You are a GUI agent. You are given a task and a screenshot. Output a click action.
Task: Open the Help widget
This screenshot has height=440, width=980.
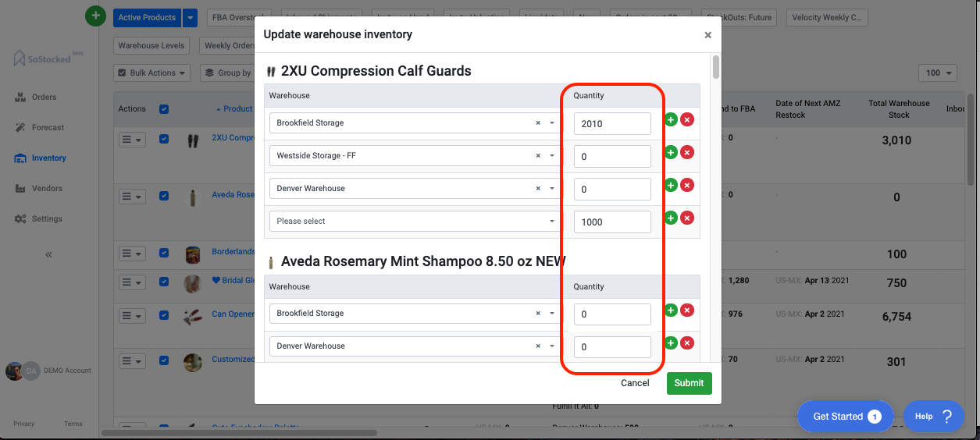(933, 417)
